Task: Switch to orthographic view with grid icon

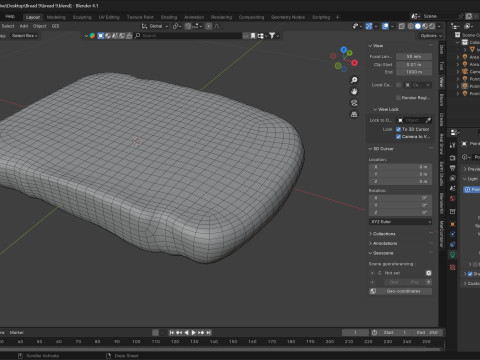Action: click(x=354, y=114)
